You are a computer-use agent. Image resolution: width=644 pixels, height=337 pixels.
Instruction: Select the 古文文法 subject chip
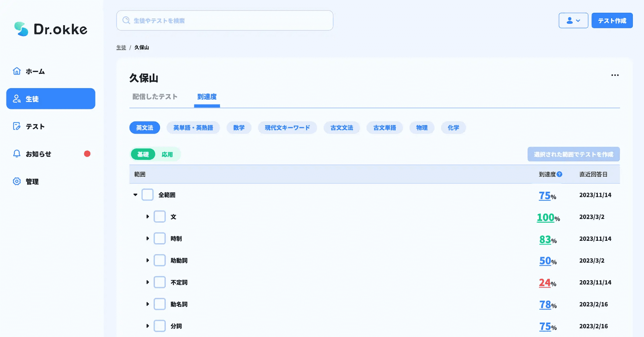pyautogui.click(x=342, y=128)
